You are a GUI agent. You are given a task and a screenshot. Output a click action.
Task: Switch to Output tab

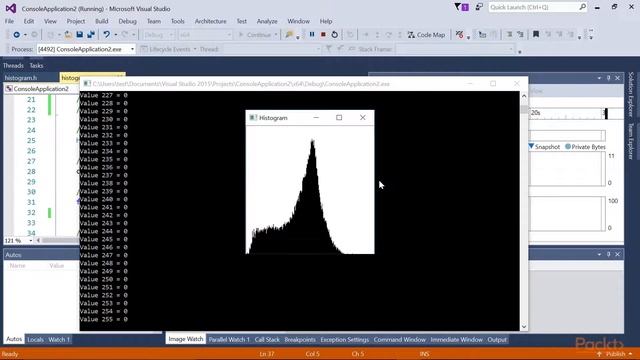click(497, 340)
